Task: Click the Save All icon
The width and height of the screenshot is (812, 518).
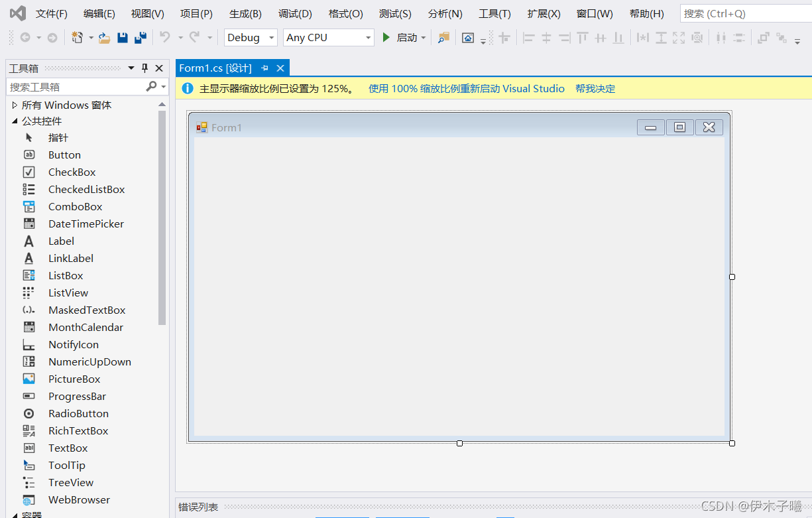Action: (x=141, y=38)
